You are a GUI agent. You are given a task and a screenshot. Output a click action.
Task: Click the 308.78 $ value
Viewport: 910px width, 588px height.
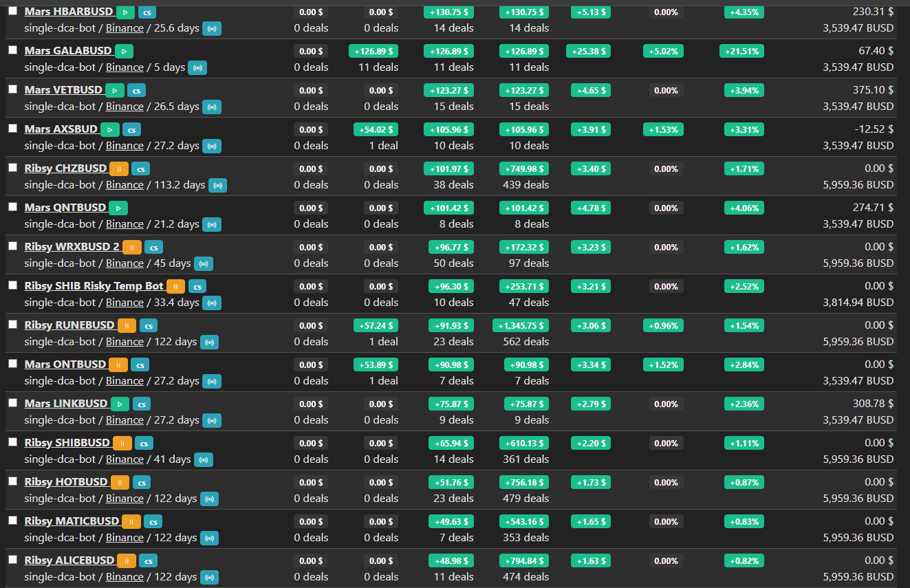tap(873, 404)
